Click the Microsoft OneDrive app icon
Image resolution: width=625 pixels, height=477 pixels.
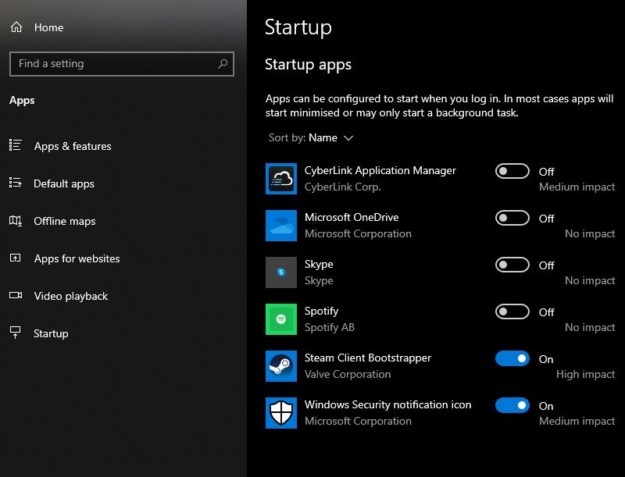tap(281, 226)
